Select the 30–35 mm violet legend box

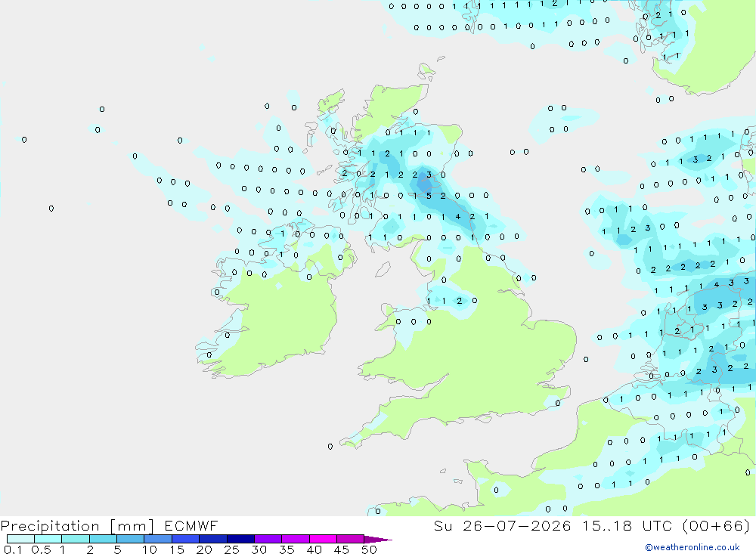pyautogui.click(x=268, y=539)
